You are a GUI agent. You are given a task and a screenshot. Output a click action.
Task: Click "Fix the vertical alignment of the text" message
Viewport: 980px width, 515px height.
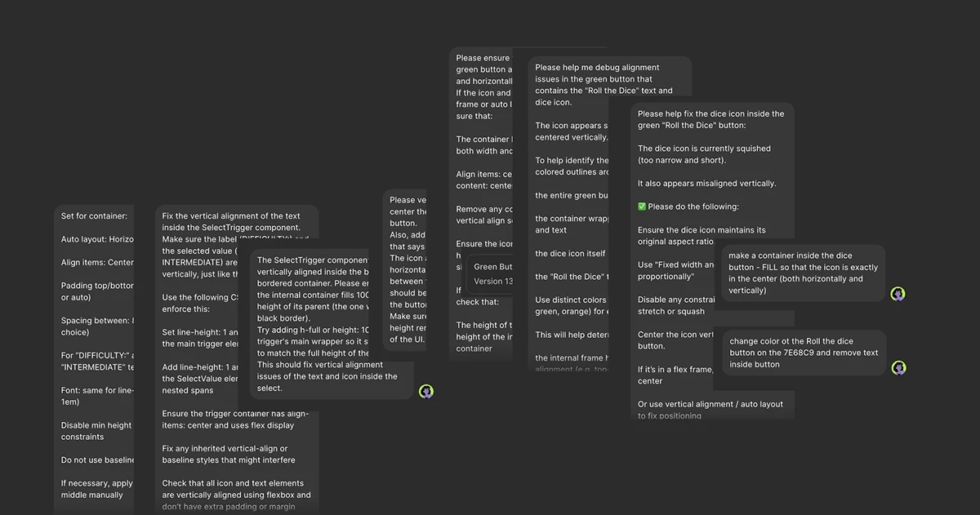coord(231,216)
